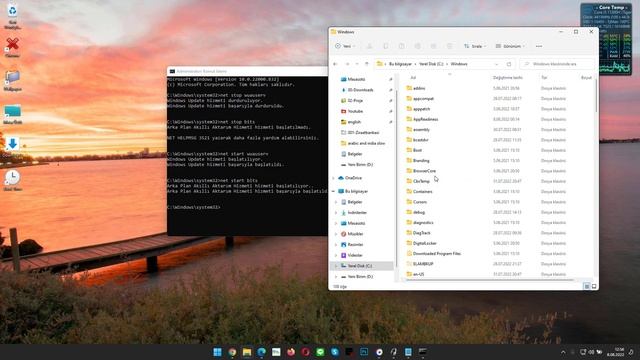Select 'Yerel Disk (C:)' in navigation tree
Viewport: 640px width, 360px height.
click(x=362, y=266)
